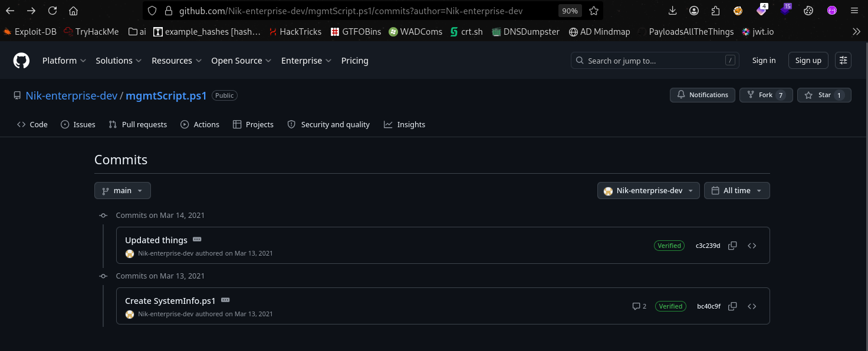Image resolution: width=868 pixels, height=351 pixels.
Task: Open the 2 comments on Create SystemInfo.ps1 commit
Action: (639, 306)
